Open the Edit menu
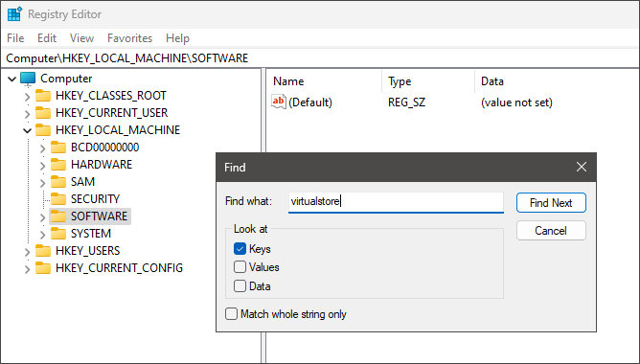The width and height of the screenshot is (640, 364). click(x=47, y=38)
